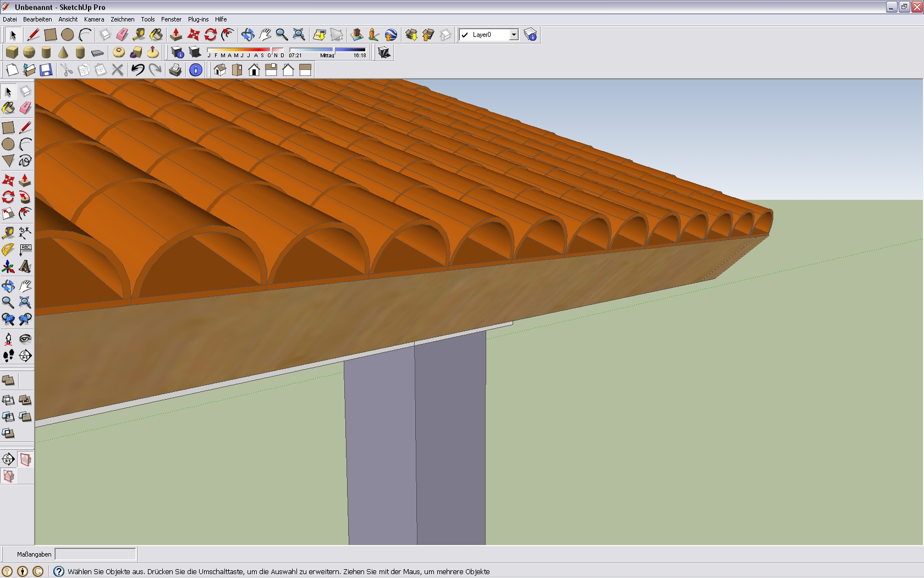Go to the previous camera view
This screenshot has height=578, width=924.
pos(8,319)
